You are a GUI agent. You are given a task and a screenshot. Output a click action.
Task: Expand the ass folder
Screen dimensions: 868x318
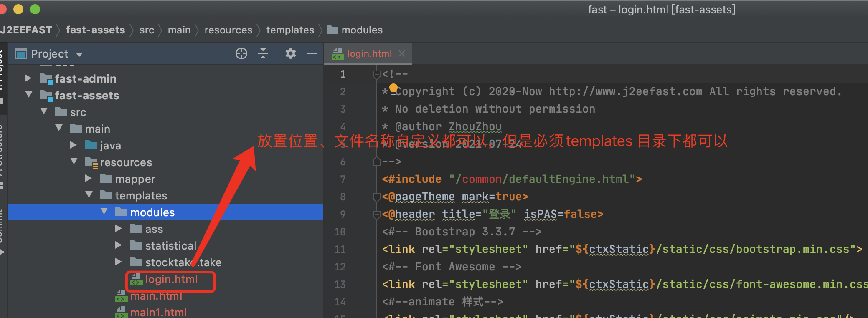coord(119,228)
